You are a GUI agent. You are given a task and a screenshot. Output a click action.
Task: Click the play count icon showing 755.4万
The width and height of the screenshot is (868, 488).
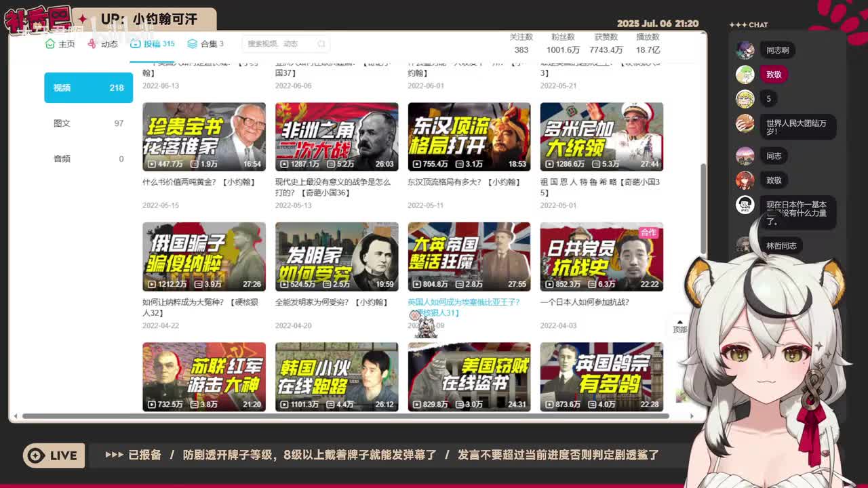[417, 164]
